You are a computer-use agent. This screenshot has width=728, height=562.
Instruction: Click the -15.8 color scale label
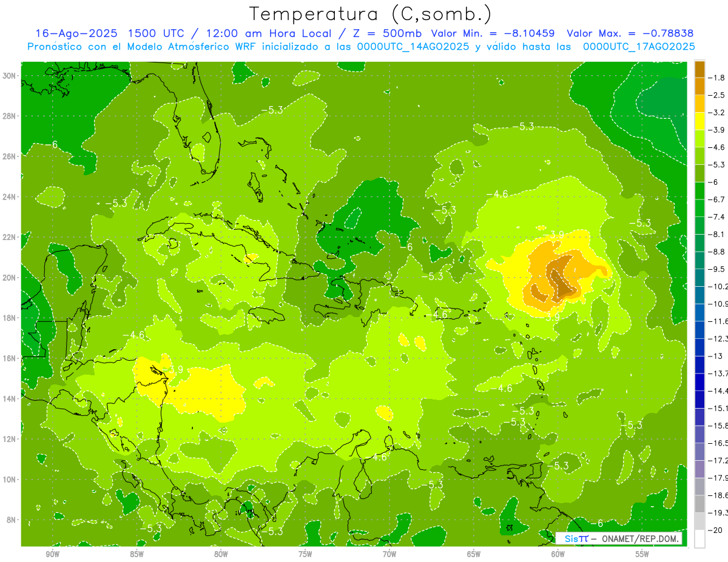pyautogui.click(x=718, y=426)
